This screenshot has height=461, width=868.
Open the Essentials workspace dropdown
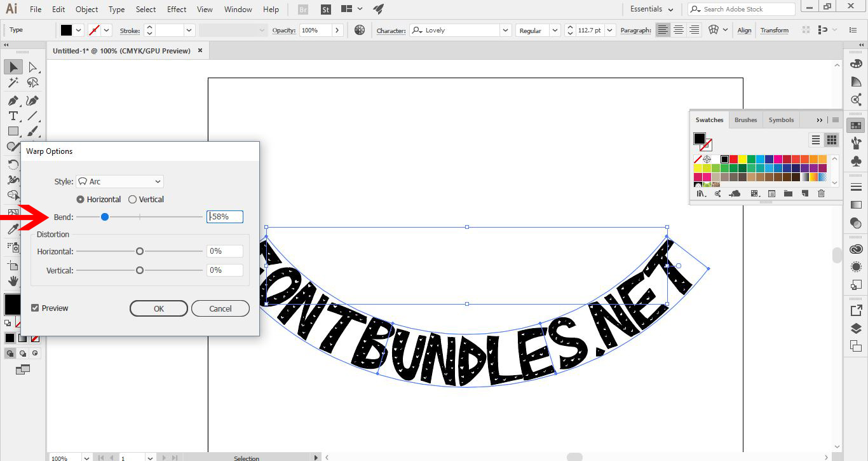(x=651, y=9)
